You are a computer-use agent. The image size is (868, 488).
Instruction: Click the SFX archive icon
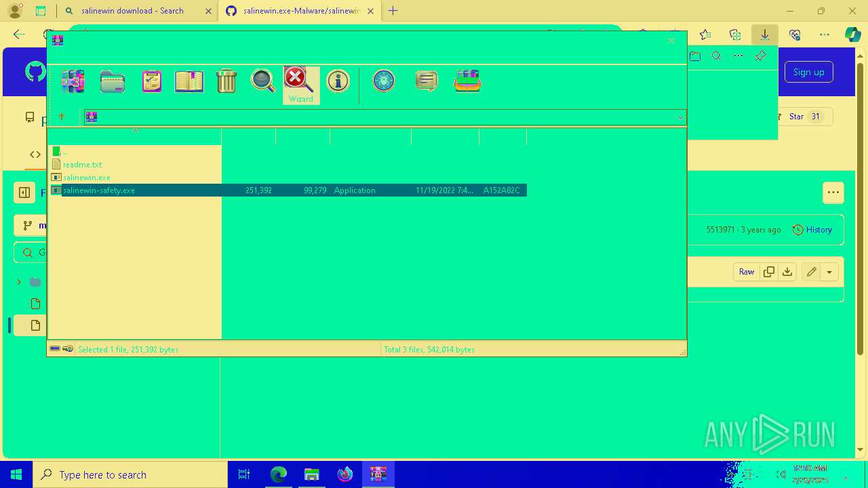[x=467, y=81]
